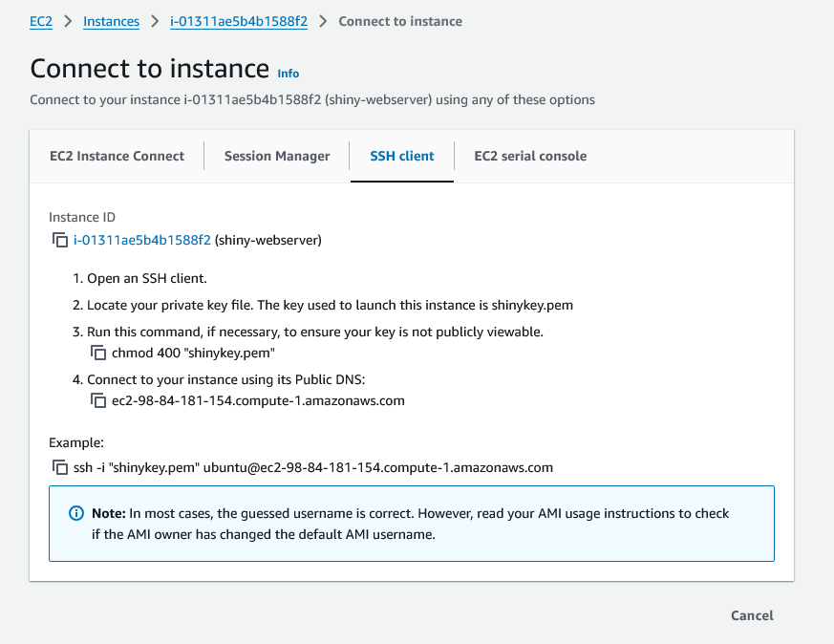
Task: Select the ec2-98-84-181-154 public DNS text
Action: 258,400
